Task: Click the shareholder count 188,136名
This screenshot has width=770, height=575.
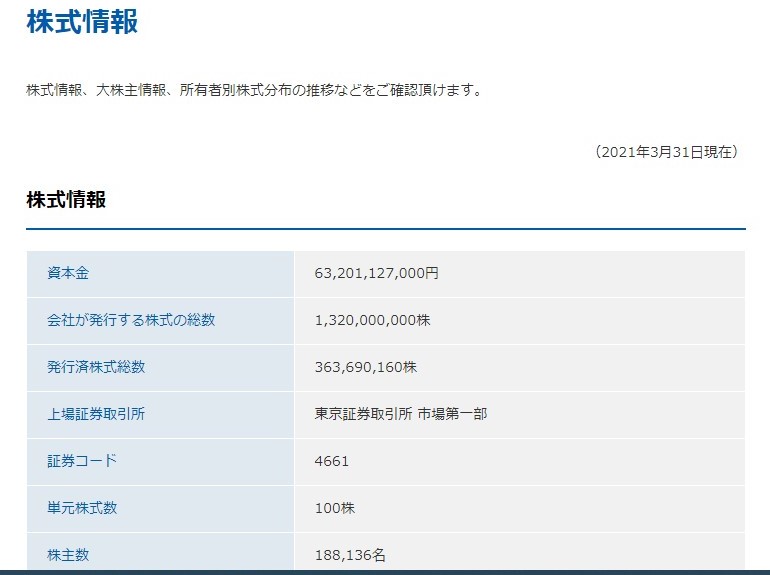Action: point(349,555)
